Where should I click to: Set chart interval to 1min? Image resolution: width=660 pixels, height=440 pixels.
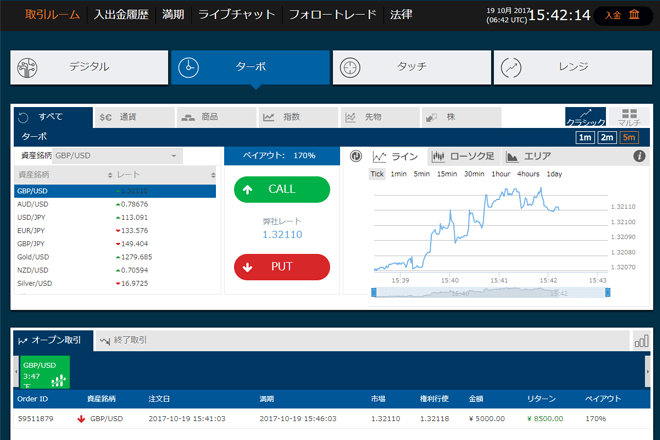[398, 174]
